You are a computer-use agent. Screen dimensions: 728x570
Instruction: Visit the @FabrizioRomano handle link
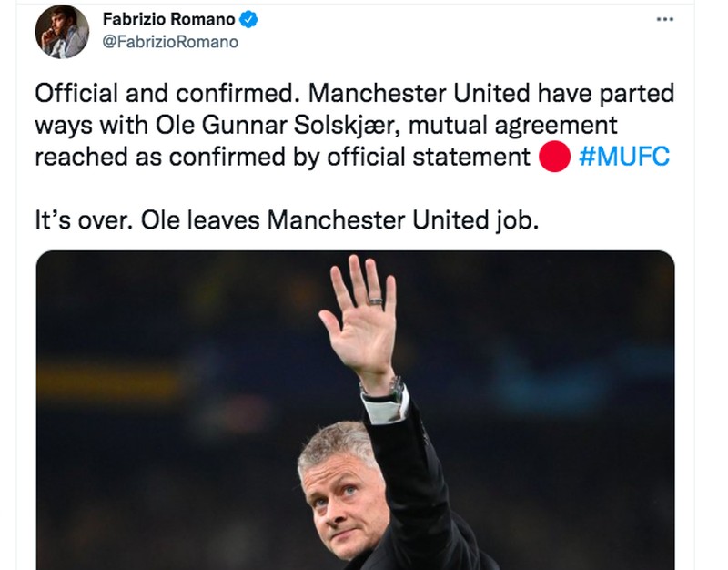tap(170, 42)
